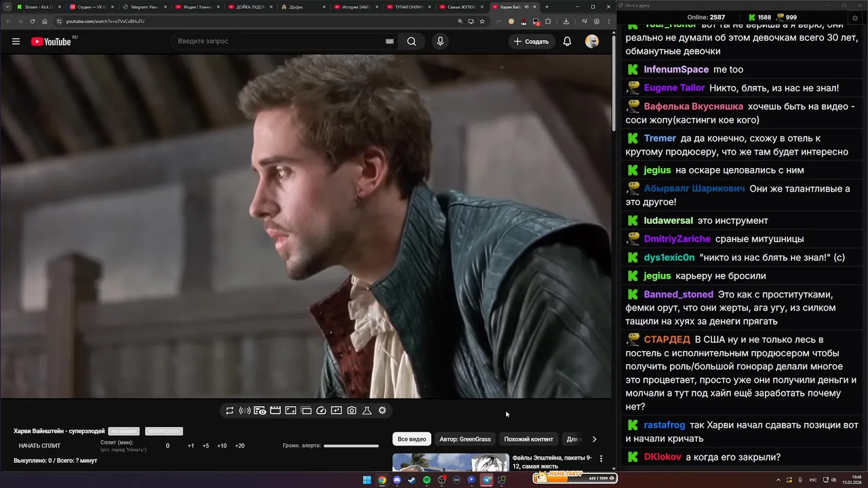Open the gear settings in the player toolbar
The image size is (868, 488).
382,411
